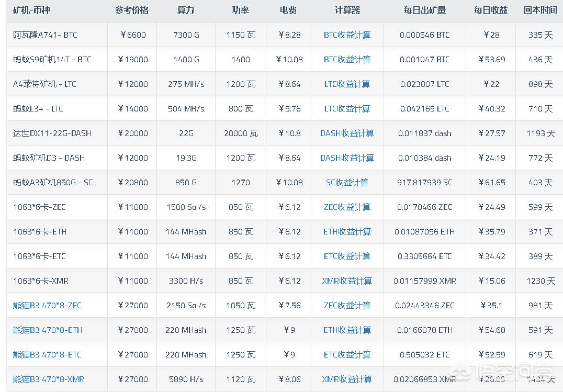Click the 每日收益 column header
Image resolution: width=563 pixels, height=392 pixels.
click(491, 10)
